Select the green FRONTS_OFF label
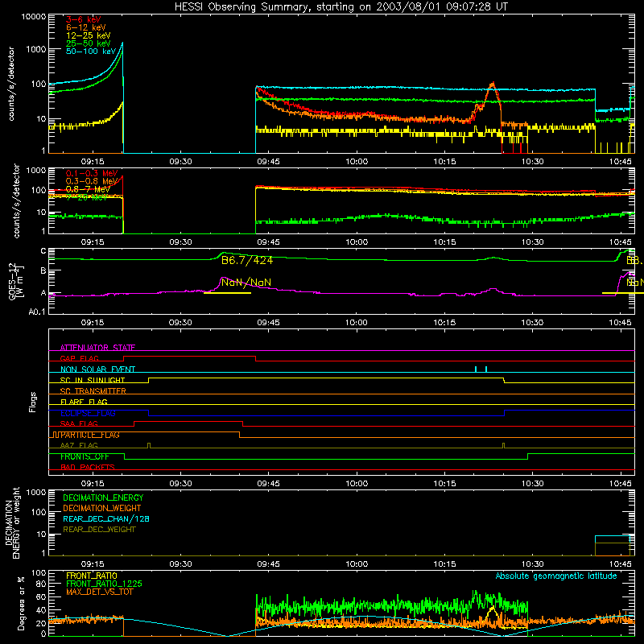 [x=85, y=456]
